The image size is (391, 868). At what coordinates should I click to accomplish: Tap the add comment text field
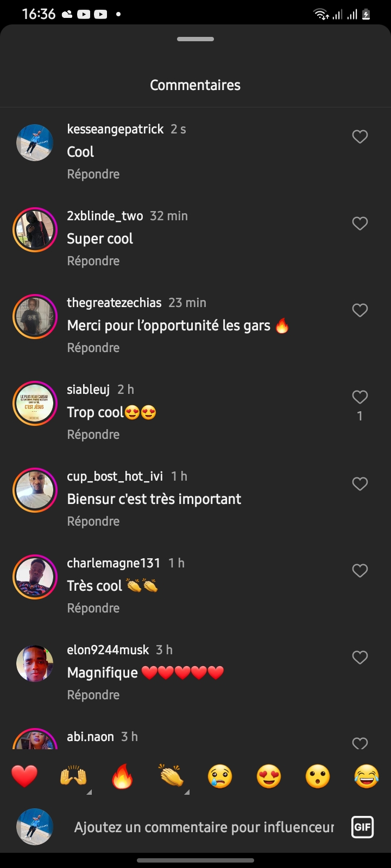204,827
